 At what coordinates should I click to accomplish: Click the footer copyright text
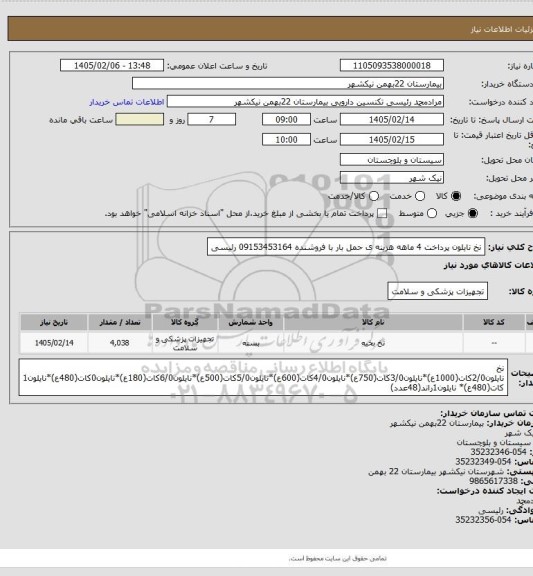coord(338,558)
